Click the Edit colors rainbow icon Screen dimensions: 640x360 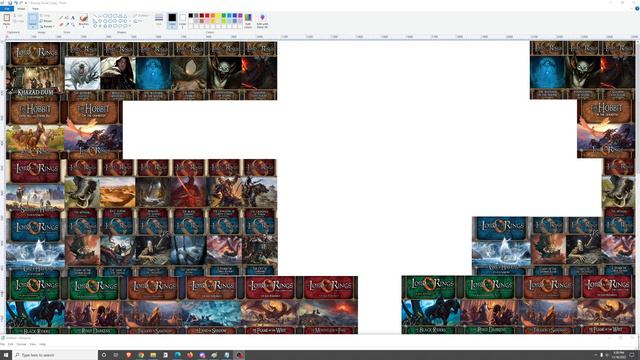[x=248, y=17]
